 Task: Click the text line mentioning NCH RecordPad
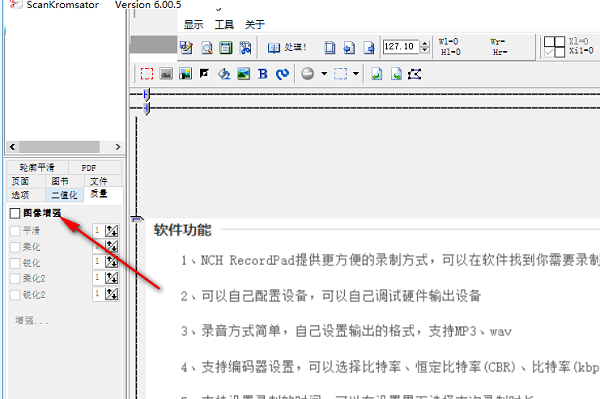coord(390,261)
